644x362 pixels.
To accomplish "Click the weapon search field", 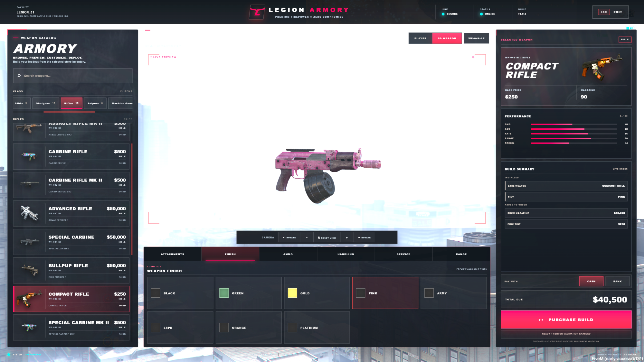I will tap(73, 76).
